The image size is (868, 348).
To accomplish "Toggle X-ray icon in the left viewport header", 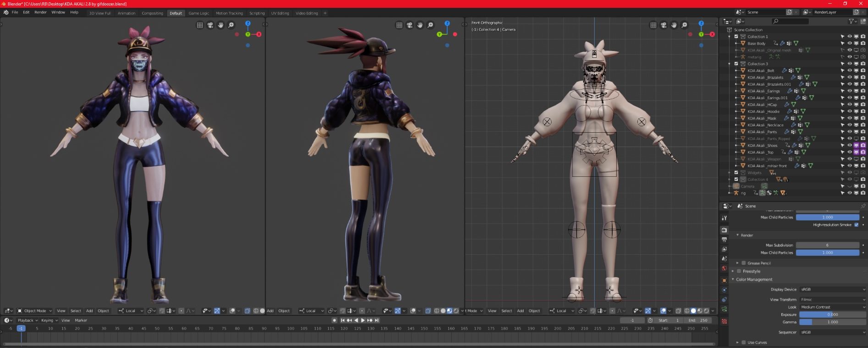I will (247, 311).
